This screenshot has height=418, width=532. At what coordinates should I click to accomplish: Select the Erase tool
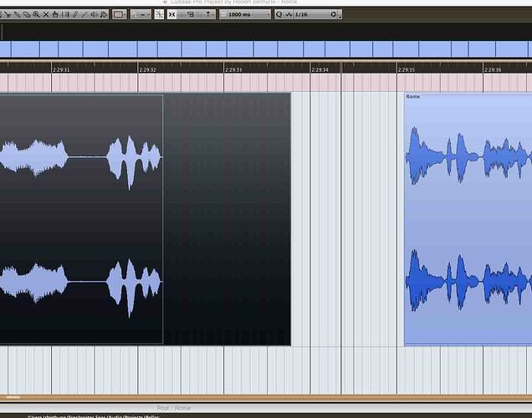pos(27,14)
